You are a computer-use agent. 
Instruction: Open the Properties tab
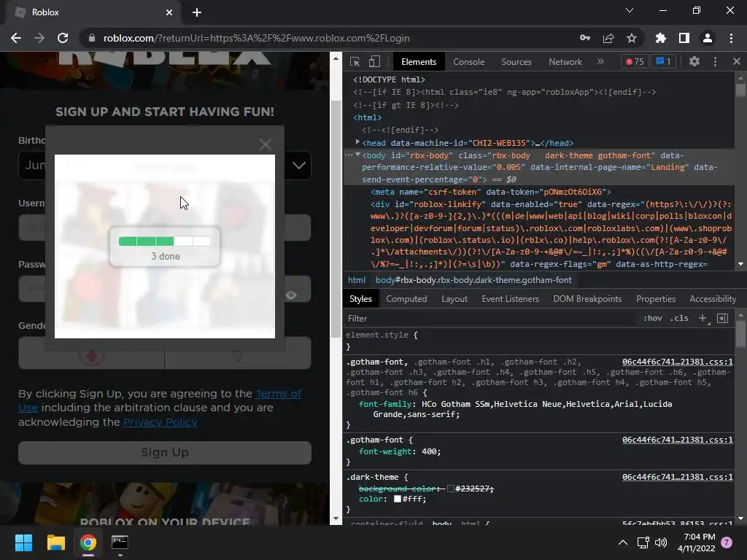(656, 299)
